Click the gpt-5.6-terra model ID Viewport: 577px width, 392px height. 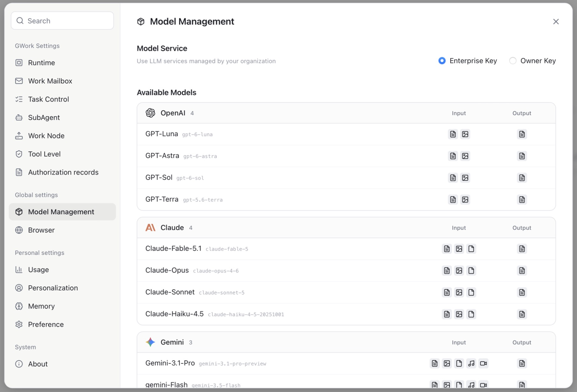(203, 200)
